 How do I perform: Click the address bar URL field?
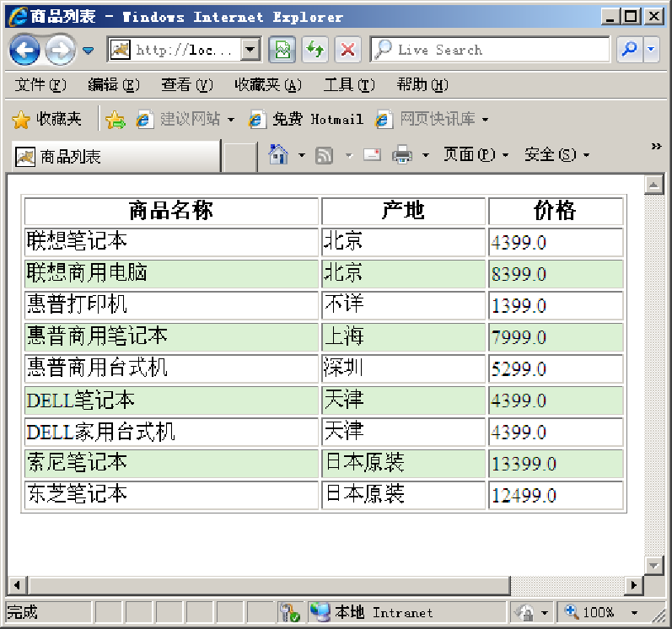pos(174,50)
